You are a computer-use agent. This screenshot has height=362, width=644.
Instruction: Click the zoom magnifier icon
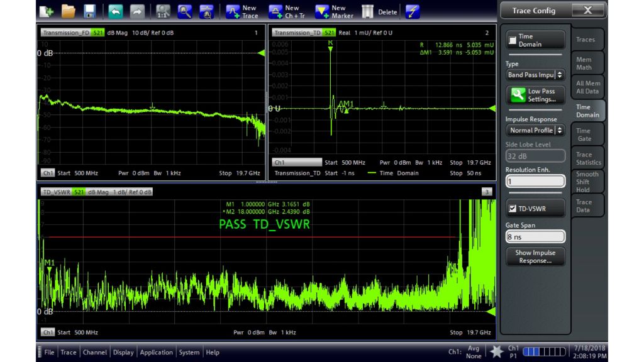pyautogui.click(x=184, y=11)
